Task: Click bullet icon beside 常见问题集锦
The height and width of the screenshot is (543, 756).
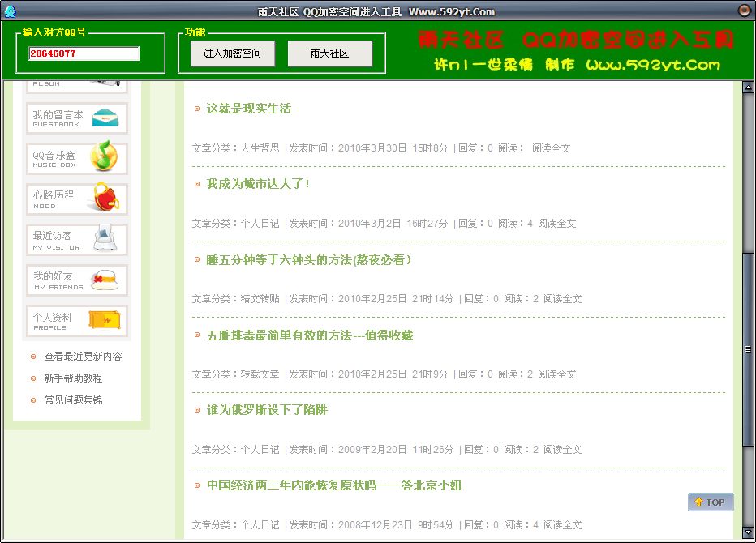Action: pyautogui.click(x=33, y=400)
